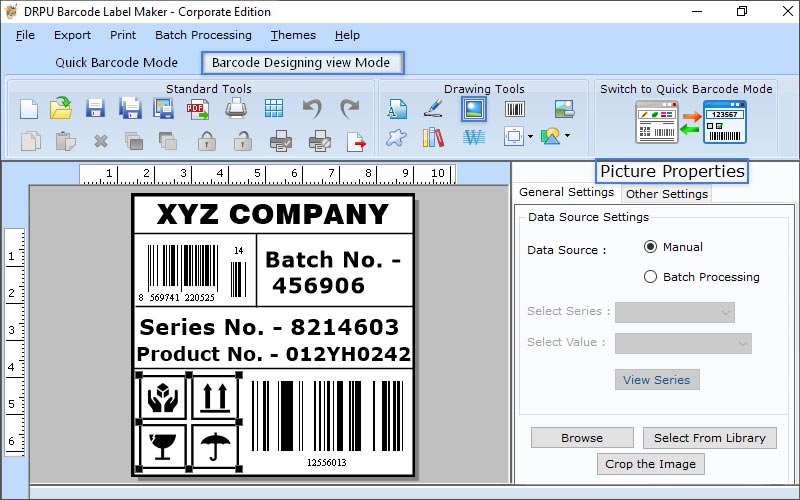Export the label as PDF
Screen dimensions: 800x500
(198, 109)
